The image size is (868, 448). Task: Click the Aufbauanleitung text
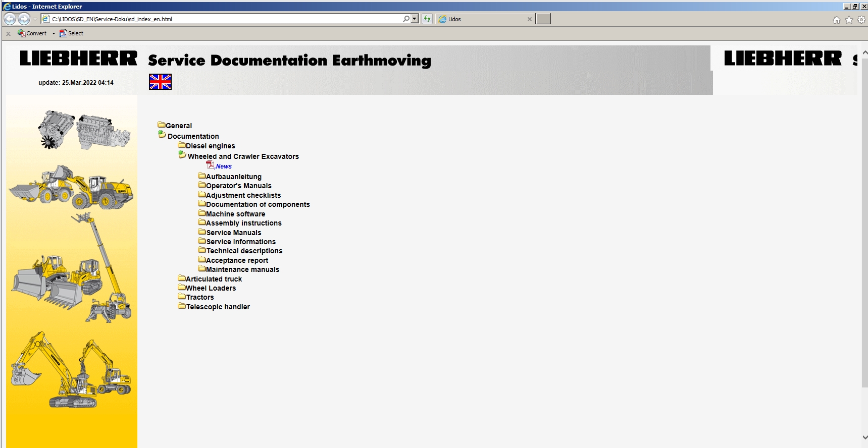234,177
